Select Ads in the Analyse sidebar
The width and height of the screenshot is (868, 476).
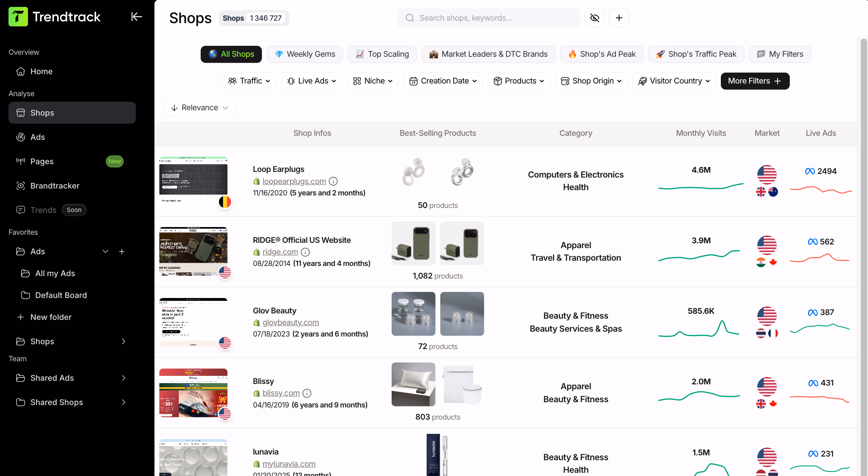pos(37,137)
